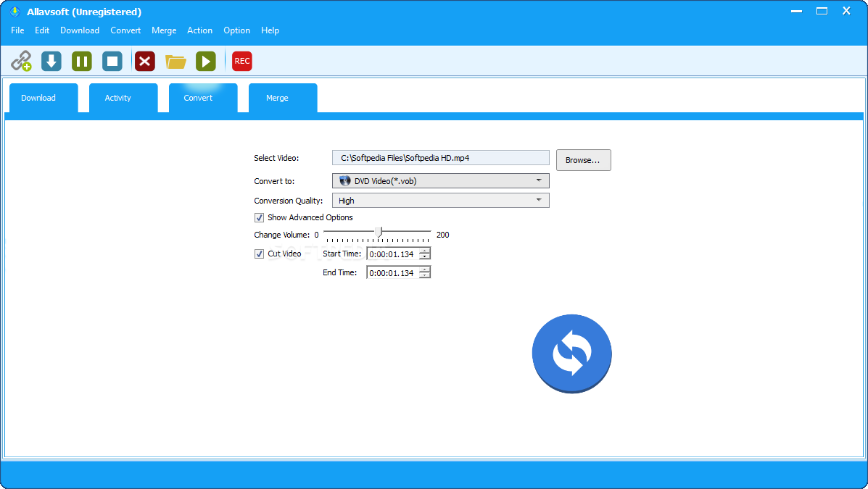Viewport: 868px width, 489px height.
Task: Uncheck the Cut Video checkbox
Action: (x=259, y=254)
